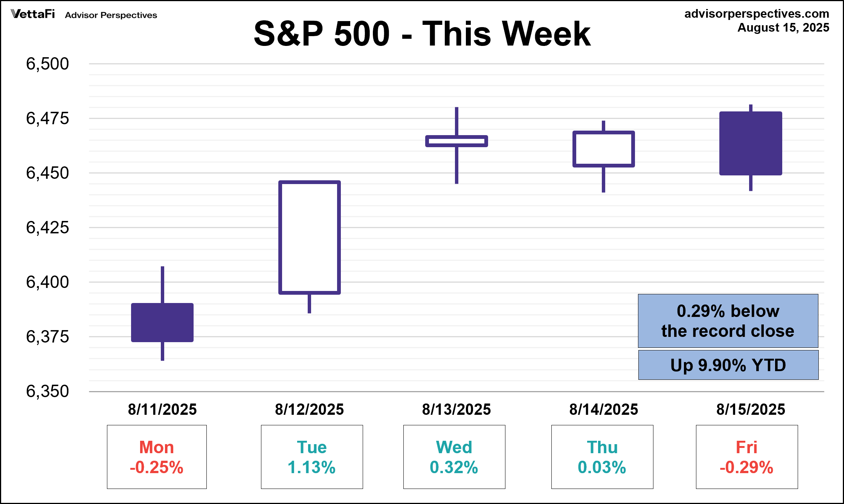Click the August 15, 2025 date text
Image resolution: width=844 pixels, height=504 pixels.
[783, 28]
